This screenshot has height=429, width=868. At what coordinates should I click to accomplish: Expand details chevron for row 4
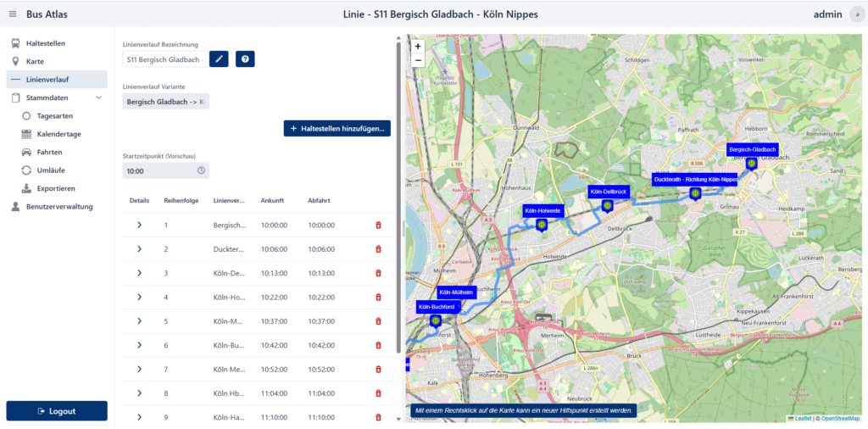pyautogui.click(x=139, y=298)
